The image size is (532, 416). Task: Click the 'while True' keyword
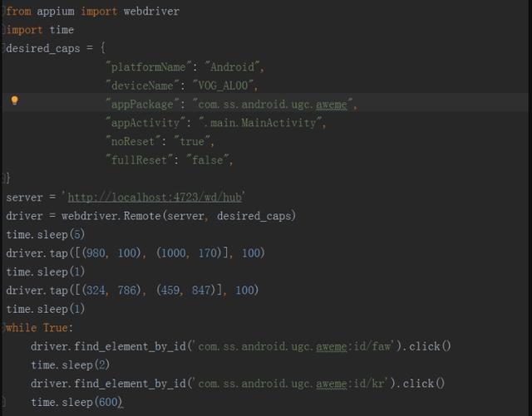37,327
